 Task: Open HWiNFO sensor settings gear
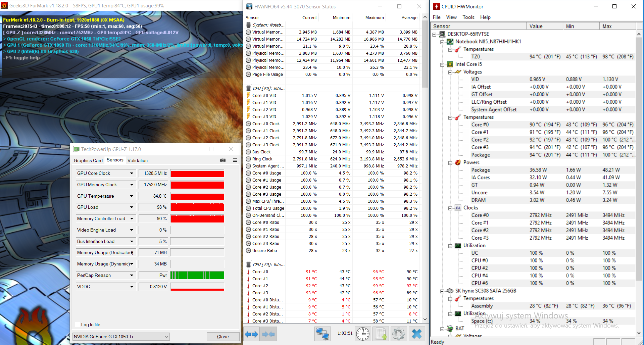coord(398,334)
